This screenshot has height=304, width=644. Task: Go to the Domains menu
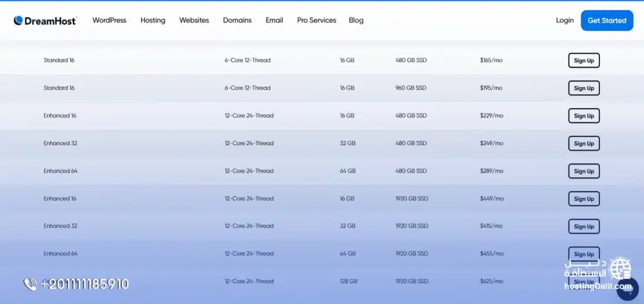237,20
